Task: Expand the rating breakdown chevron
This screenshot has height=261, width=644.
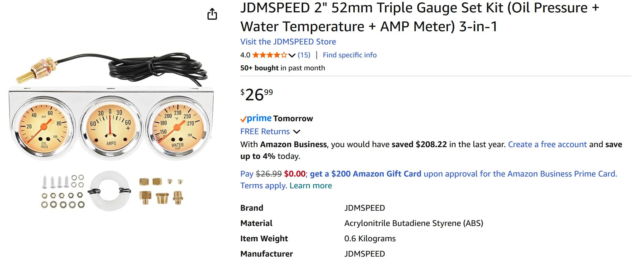Action: 292,55
